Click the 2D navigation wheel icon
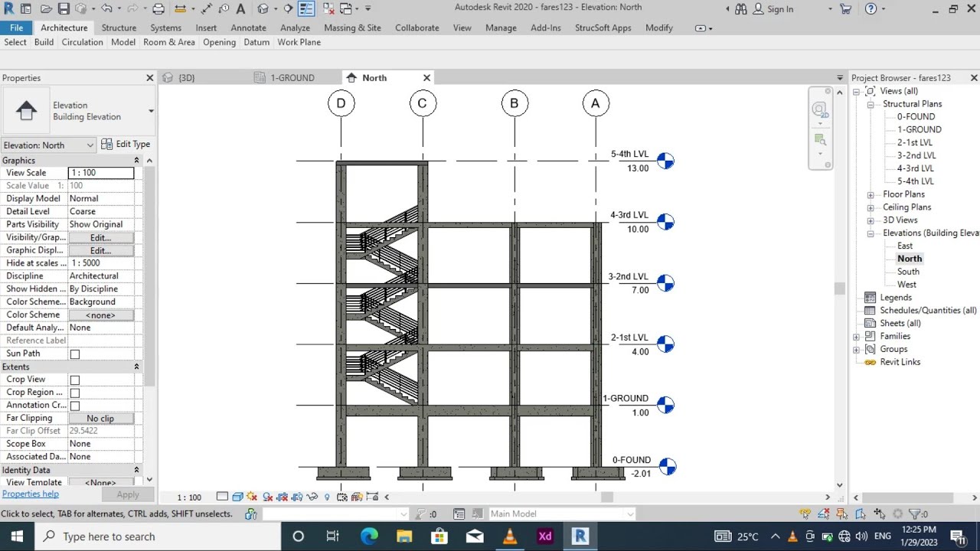The height and width of the screenshot is (551, 980). tap(819, 109)
